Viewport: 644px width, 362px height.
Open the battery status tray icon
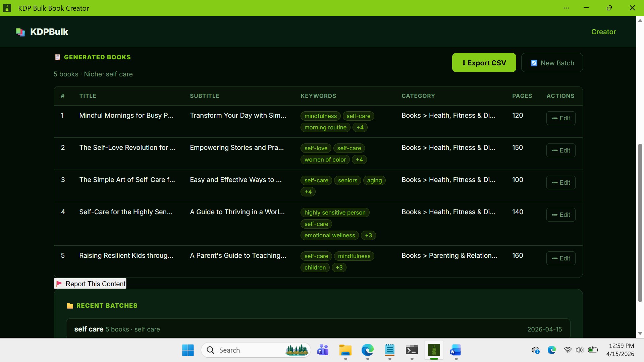[593, 350]
